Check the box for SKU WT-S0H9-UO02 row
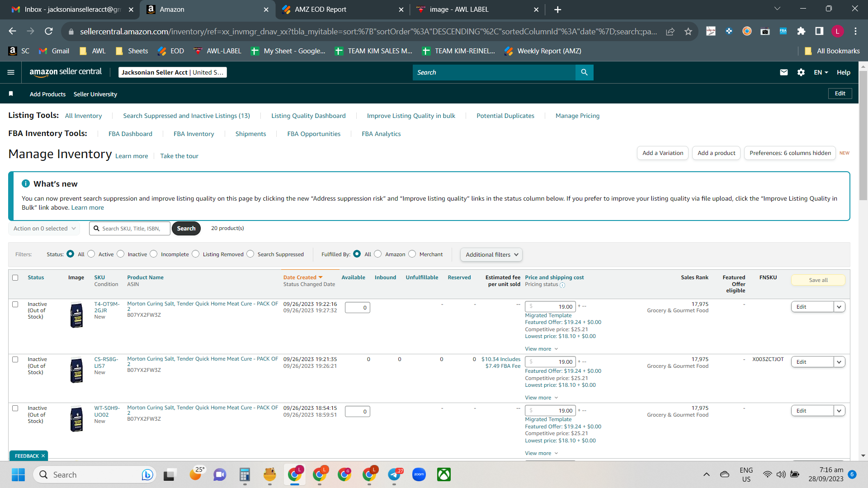Viewport: 868px width, 488px height. tap(15, 408)
